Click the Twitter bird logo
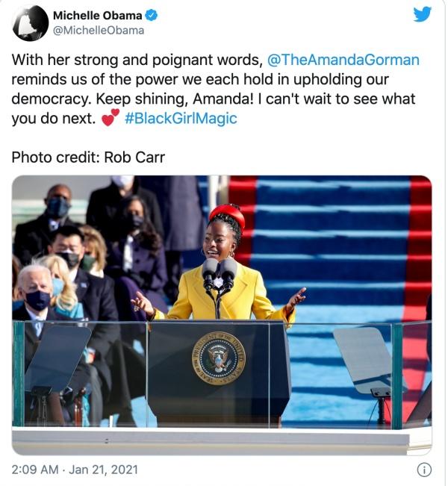This screenshot has height=486, width=448. [423, 14]
